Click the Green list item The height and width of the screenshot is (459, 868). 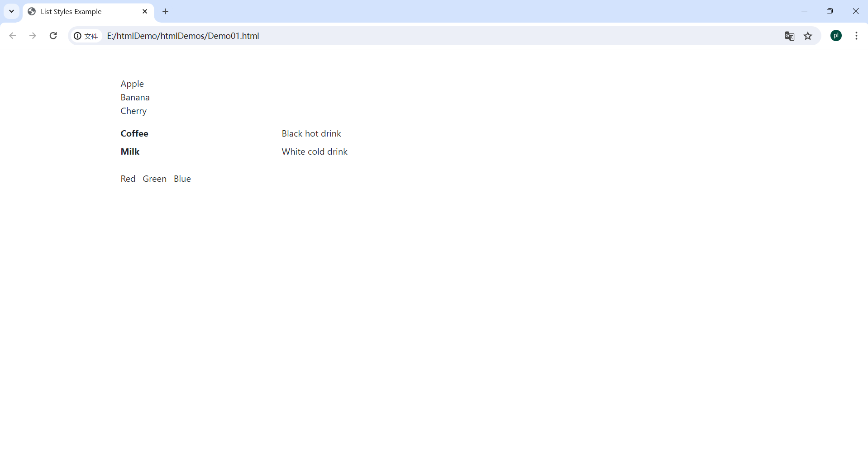[155, 179]
